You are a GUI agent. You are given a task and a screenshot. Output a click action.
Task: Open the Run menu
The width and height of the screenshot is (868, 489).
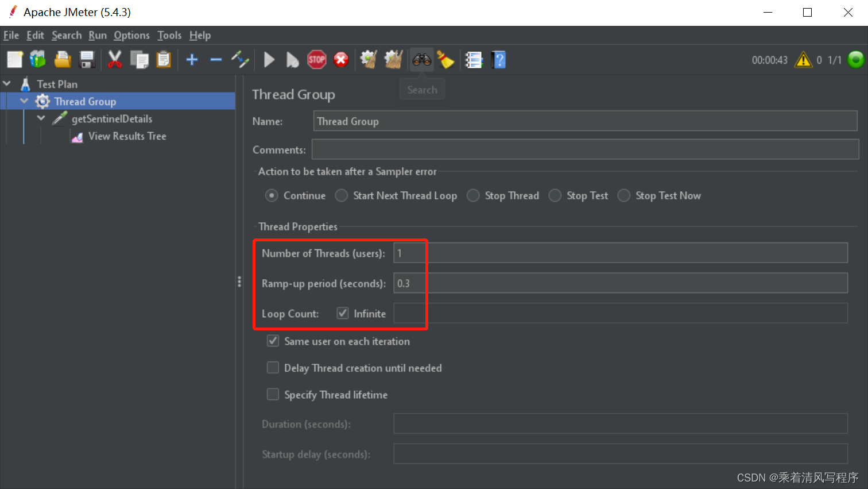[98, 35]
